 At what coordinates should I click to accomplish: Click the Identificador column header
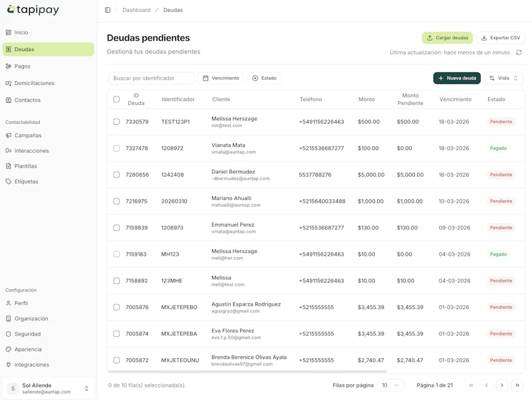(x=178, y=99)
